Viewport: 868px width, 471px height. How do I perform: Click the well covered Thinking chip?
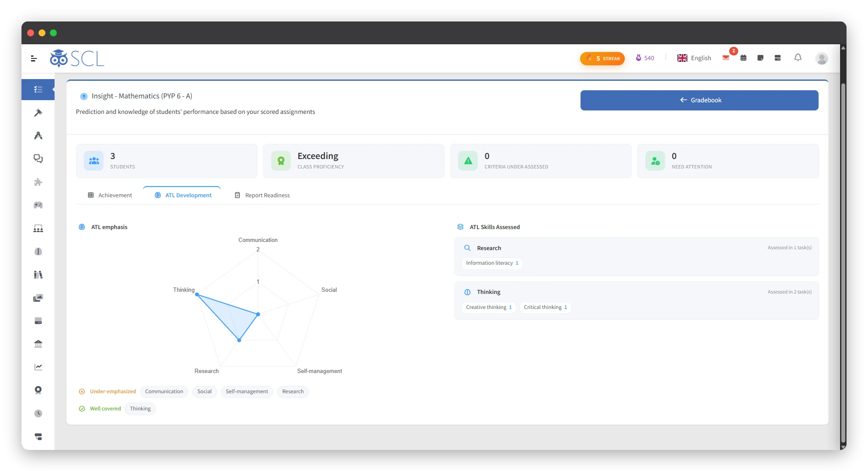click(140, 409)
